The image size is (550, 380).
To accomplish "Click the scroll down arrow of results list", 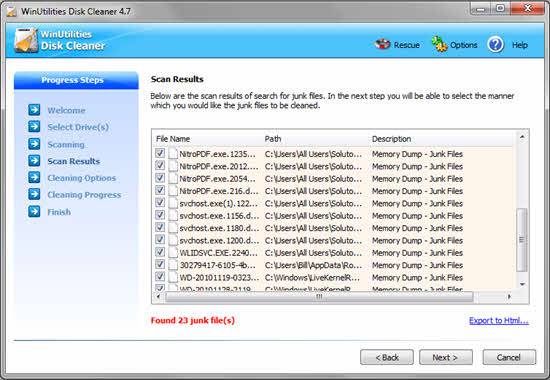I will click(x=522, y=284).
